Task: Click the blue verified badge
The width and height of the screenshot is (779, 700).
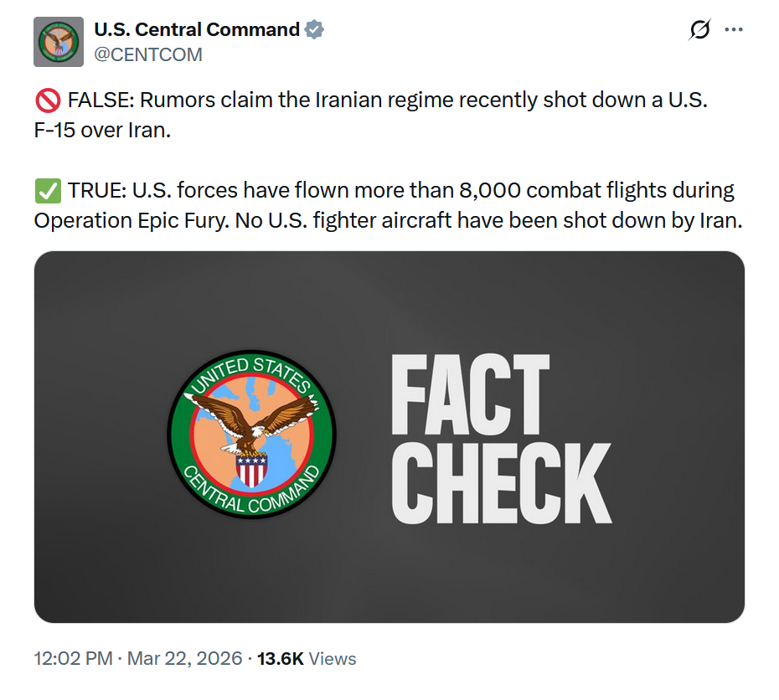Action: pyautogui.click(x=314, y=30)
